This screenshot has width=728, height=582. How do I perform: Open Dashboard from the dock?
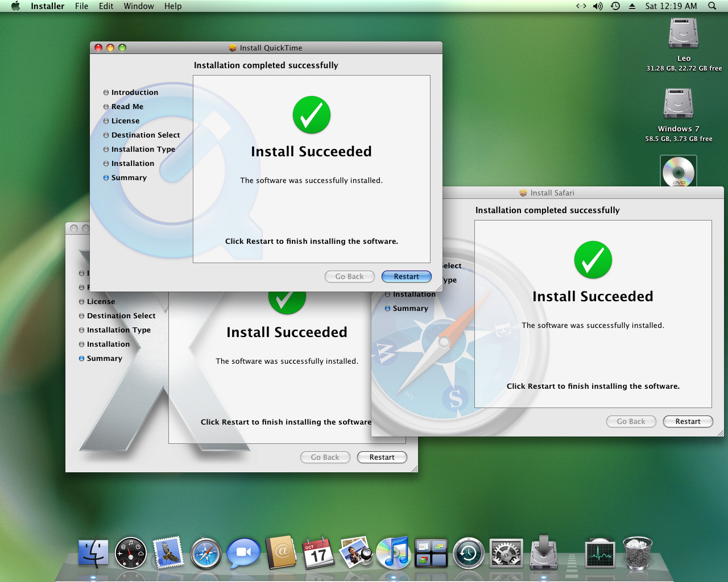coord(131,553)
